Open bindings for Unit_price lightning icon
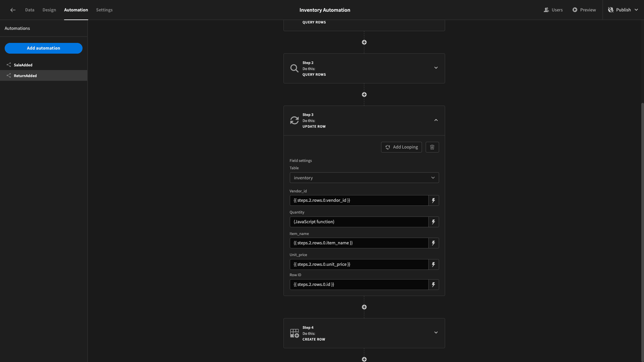This screenshot has height=362, width=644. click(x=433, y=264)
